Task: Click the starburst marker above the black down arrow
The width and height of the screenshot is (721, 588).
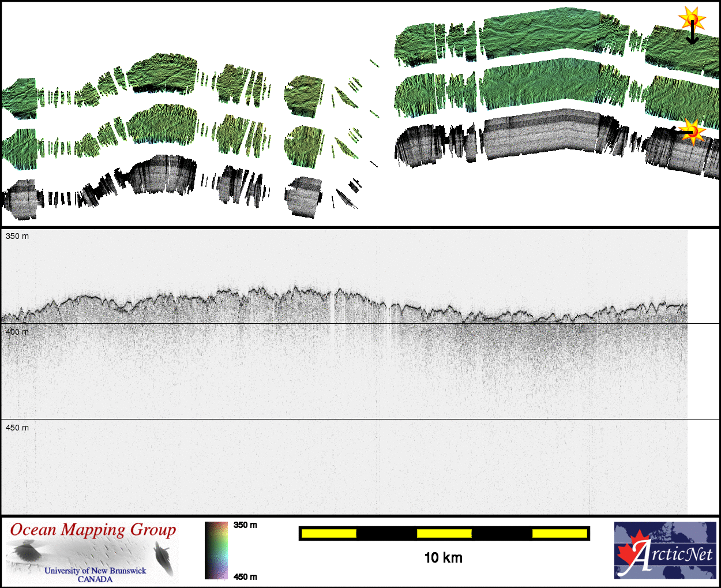Action: coord(692,18)
